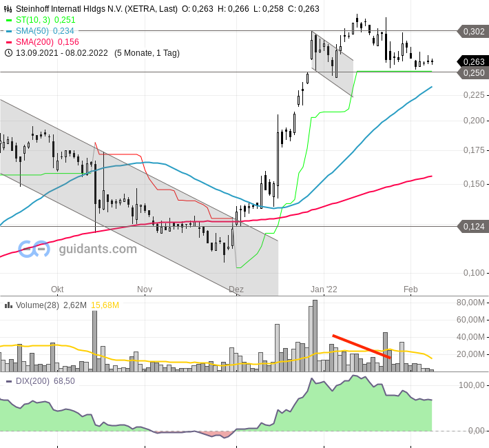Click the SMA(50) indicator label
Image resolution: width=489 pixels, height=448 pixels.
tap(32, 31)
